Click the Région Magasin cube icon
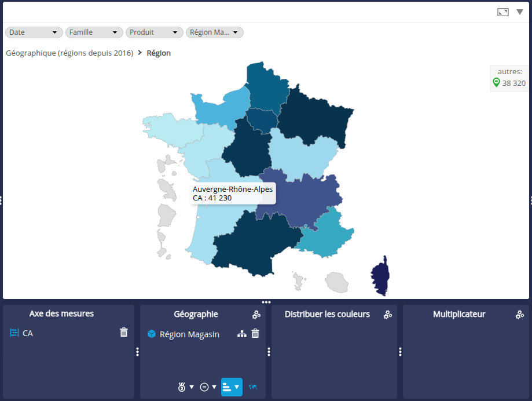Screen dimensions: 532x401 point(152,334)
